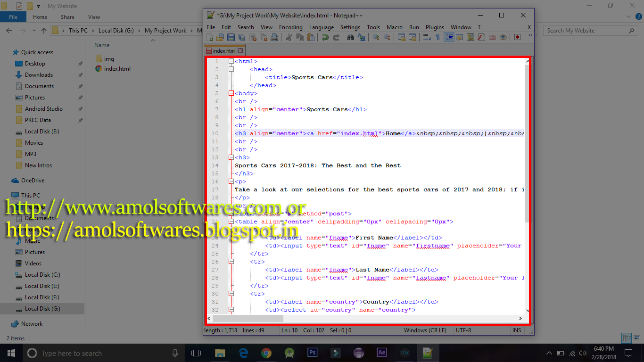
Task: Select the Save All toolbar icon
Action: pos(240,37)
